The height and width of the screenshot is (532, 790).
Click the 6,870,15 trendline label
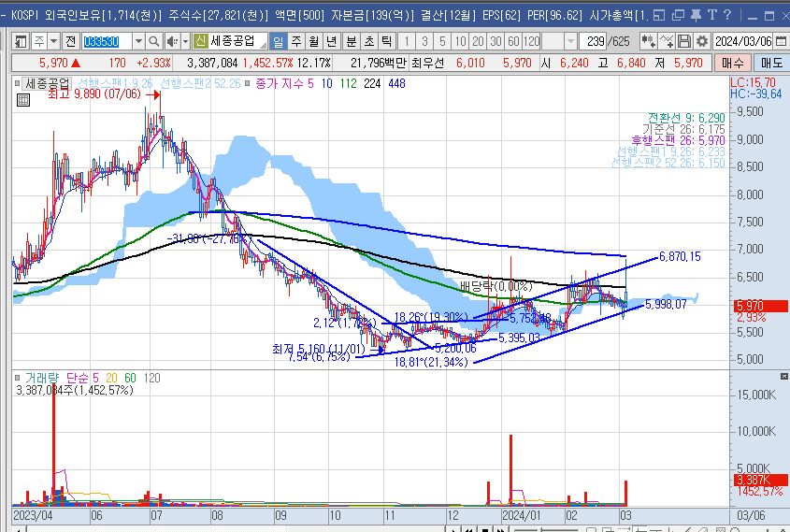[x=680, y=257]
